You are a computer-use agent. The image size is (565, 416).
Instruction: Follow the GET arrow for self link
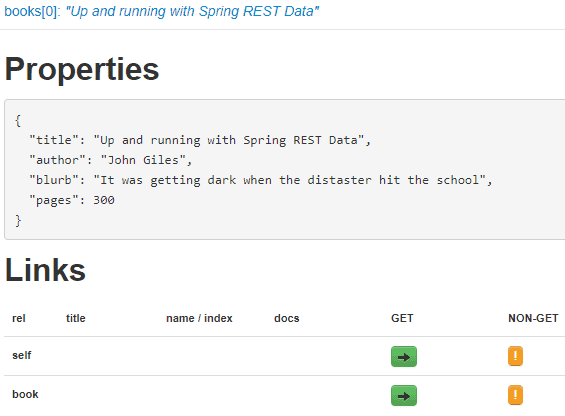coord(404,357)
